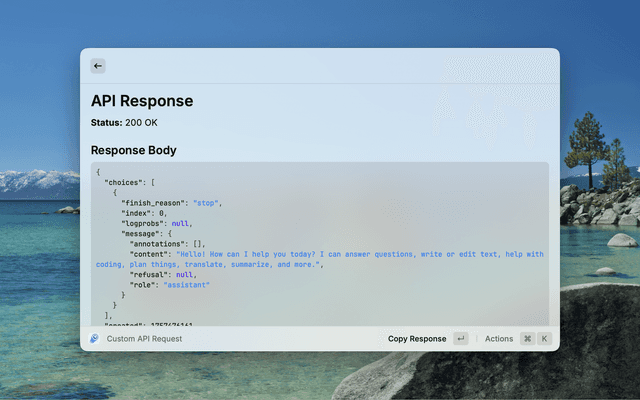Click the Status 200 OK text

click(x=124, y=123)
